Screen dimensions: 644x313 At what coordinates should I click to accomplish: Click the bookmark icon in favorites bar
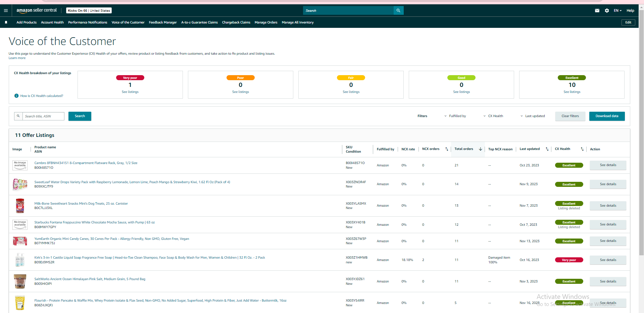[6, 22]
